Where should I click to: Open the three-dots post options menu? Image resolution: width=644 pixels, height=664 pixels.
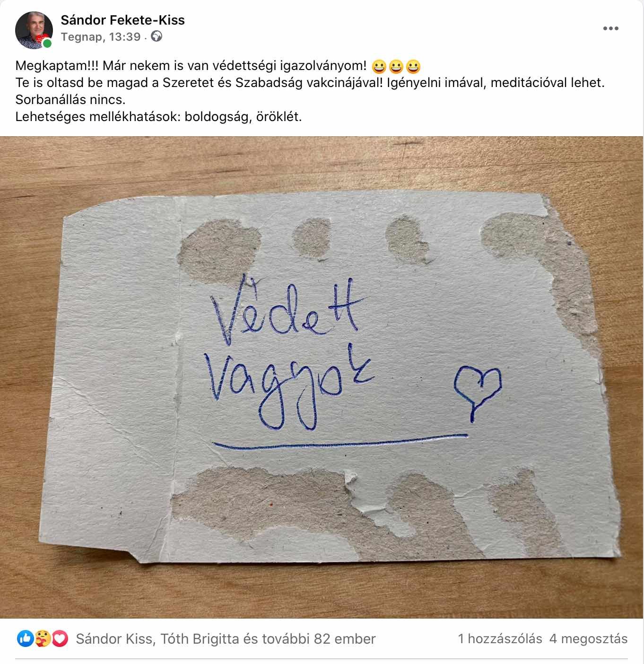[x=610, y=28]
